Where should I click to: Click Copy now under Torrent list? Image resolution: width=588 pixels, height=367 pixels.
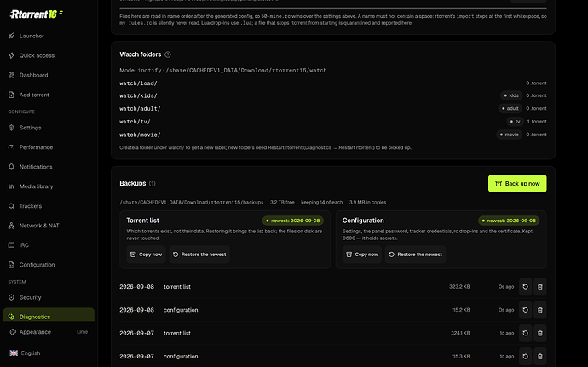[x=146, y=254]
